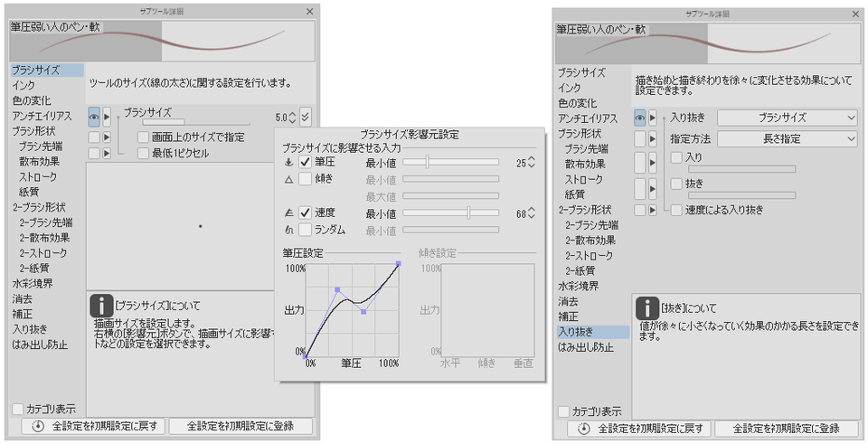Uncheck the 速度 velocity checkbox
Viewport: 868px width, 444px height.
click(x=305, y=213)
